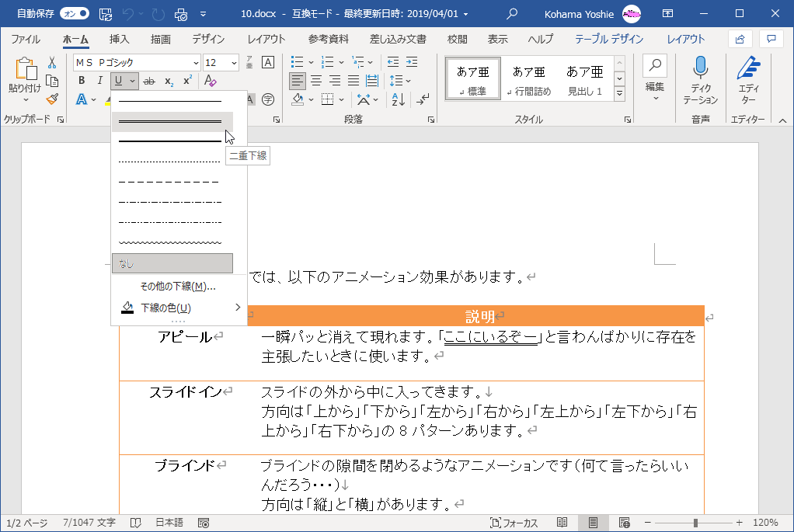Toggle Center paragraph alignment

(x=316, y=81)
